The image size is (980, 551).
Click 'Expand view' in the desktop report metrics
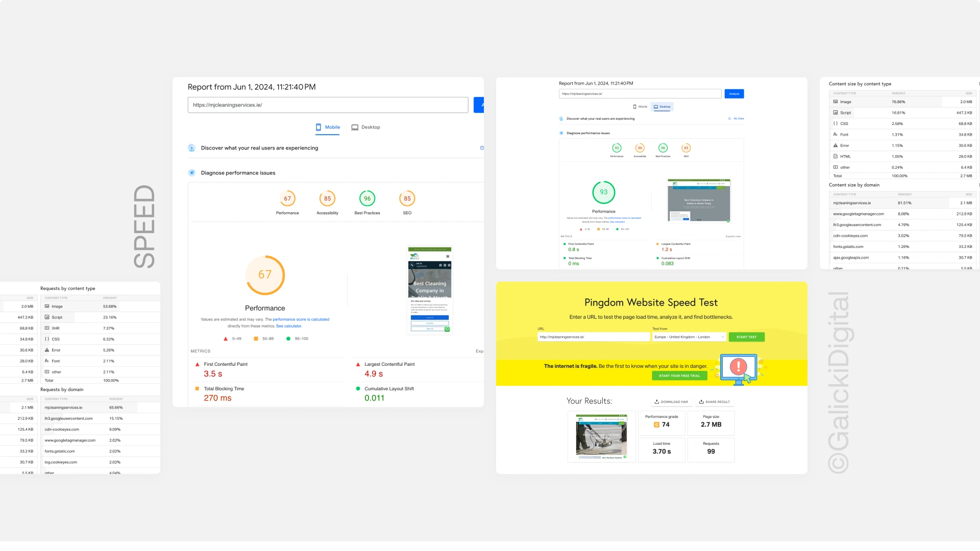coord(733,236)
